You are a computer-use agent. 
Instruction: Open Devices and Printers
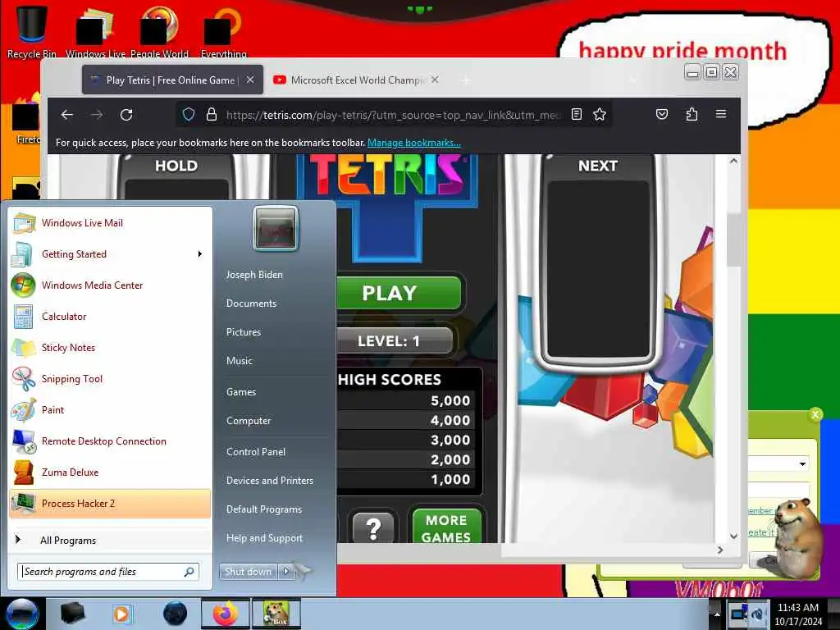270,481
